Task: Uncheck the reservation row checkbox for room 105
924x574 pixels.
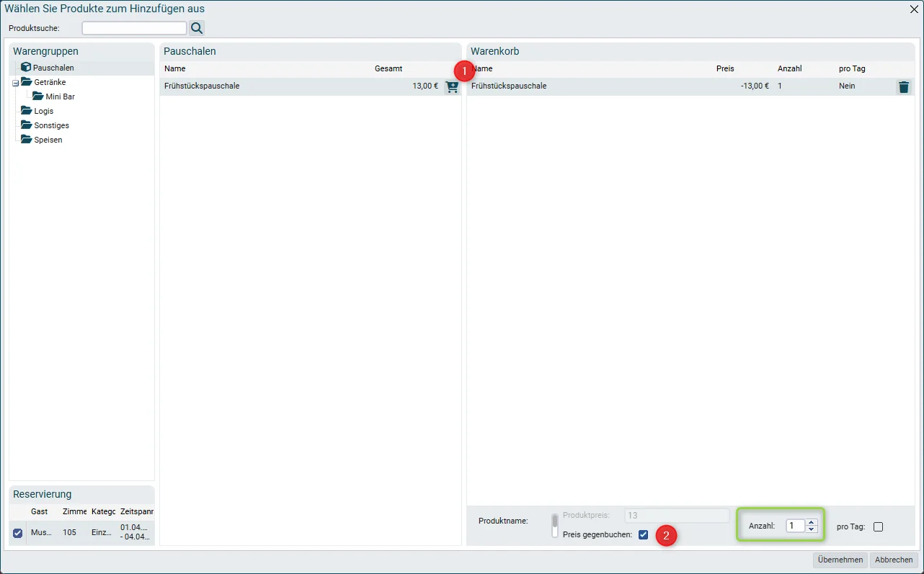Action: tap(18, 533)
